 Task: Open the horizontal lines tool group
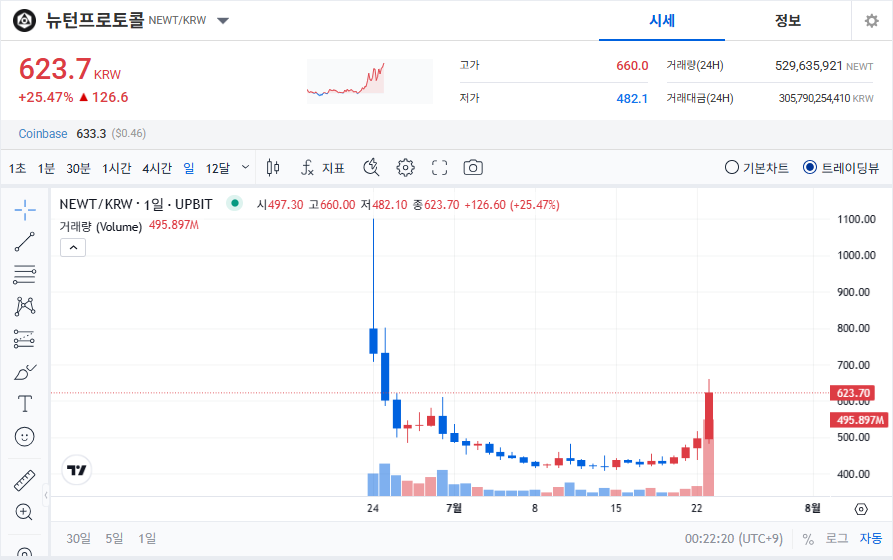(x=24, y=275)
